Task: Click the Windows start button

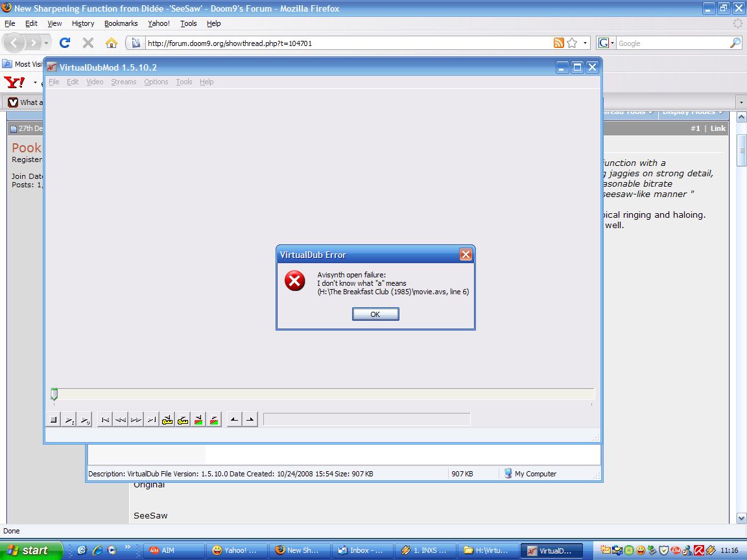Action: click(x=31, y=550)
